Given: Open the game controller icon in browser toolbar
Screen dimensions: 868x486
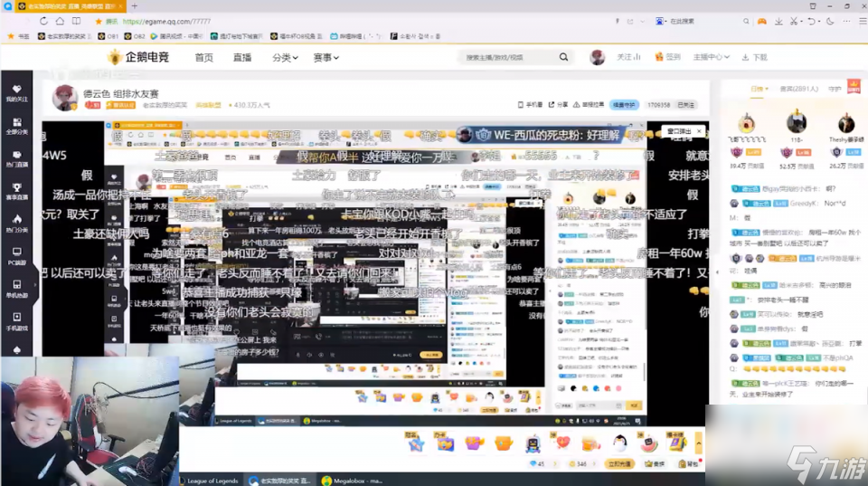Looking at the screenshot, I should pos(762,21).
